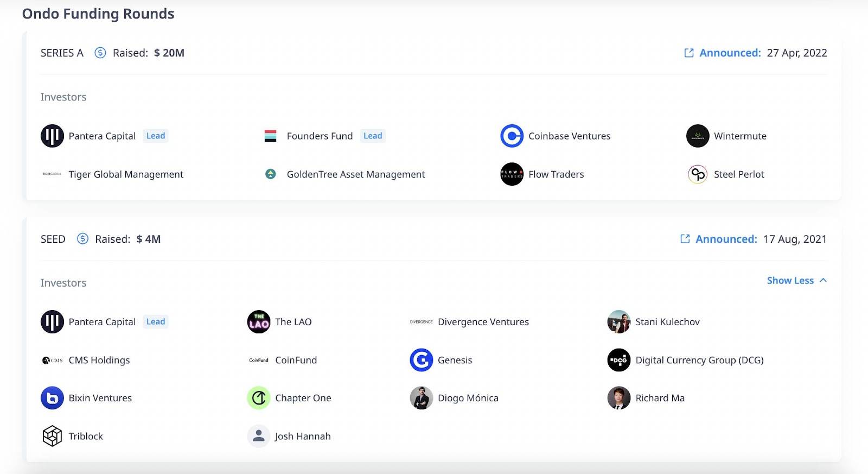Select the Wintermute investor name

[x=740, y=136]
